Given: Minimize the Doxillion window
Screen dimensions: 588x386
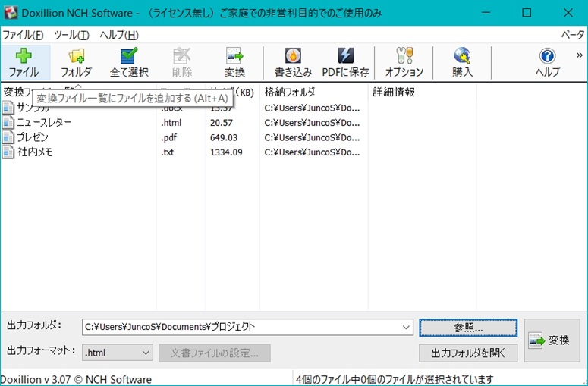Looking at the screenshot, I should coord(486,13).
